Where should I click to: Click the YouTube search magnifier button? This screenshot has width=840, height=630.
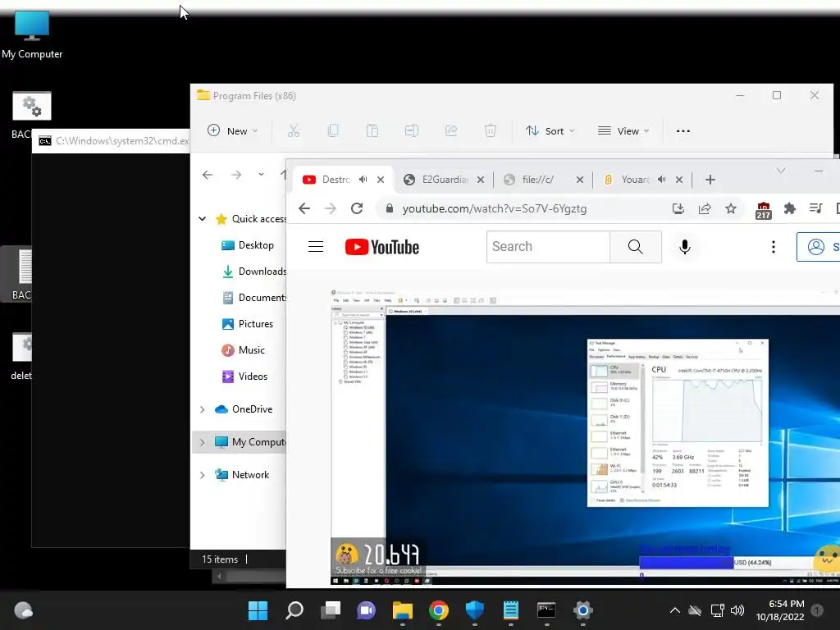pos(636,246)
